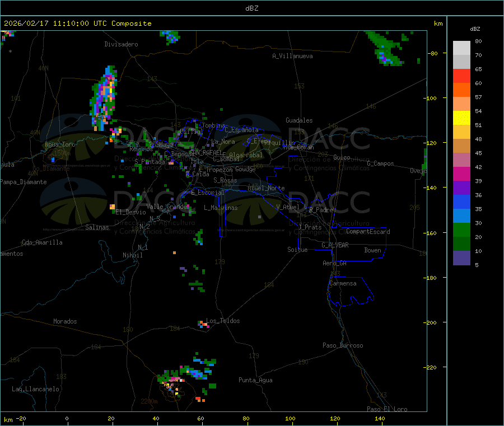Click the Punta_Agua location label
The image size is (504, 426).
255,380
